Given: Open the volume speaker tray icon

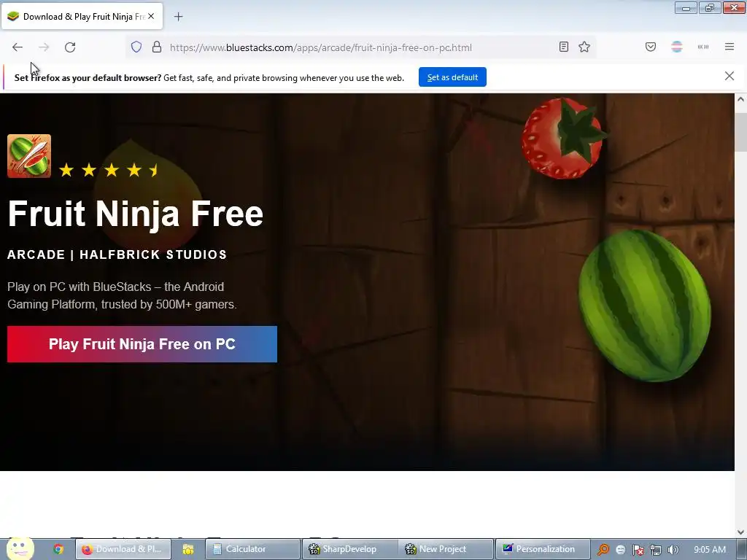Looking at the screenshot, I should tap(673, 550).
